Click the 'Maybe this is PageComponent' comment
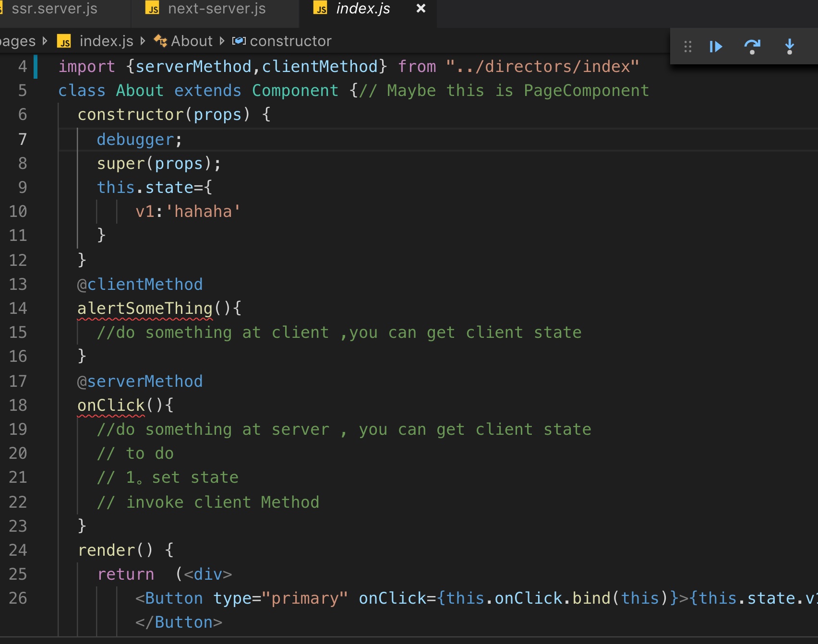The height and width of the screenshot is (644, 818). tap(504, 91)
